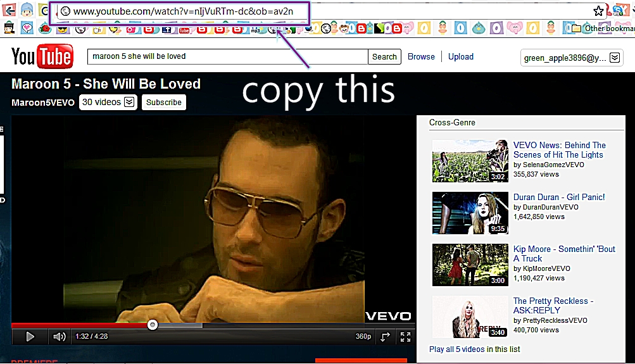Open 'The Pretty Reckless - ASK:REPLY' title link
Screen dimensions: 635x364
tap(553, 305)
